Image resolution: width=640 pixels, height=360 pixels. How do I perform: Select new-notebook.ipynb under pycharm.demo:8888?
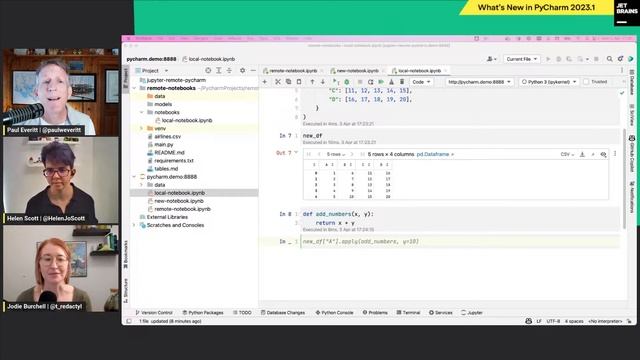tap(179, 201)
